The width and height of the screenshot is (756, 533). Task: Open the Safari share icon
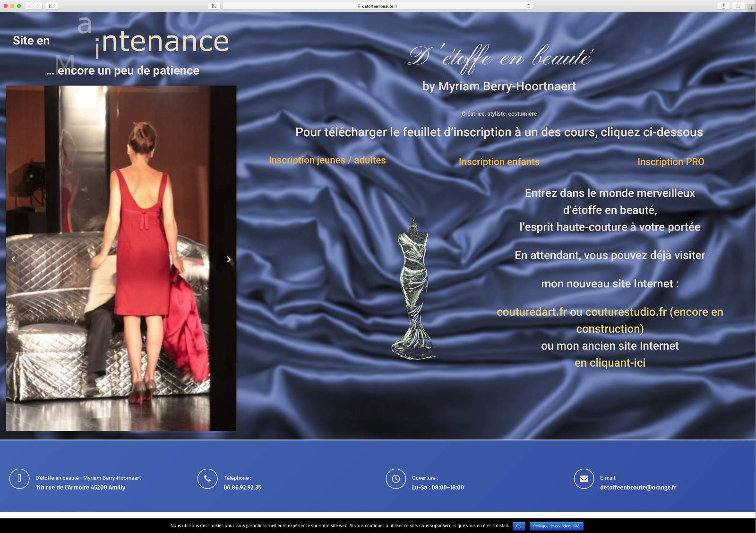pos(723,6)
